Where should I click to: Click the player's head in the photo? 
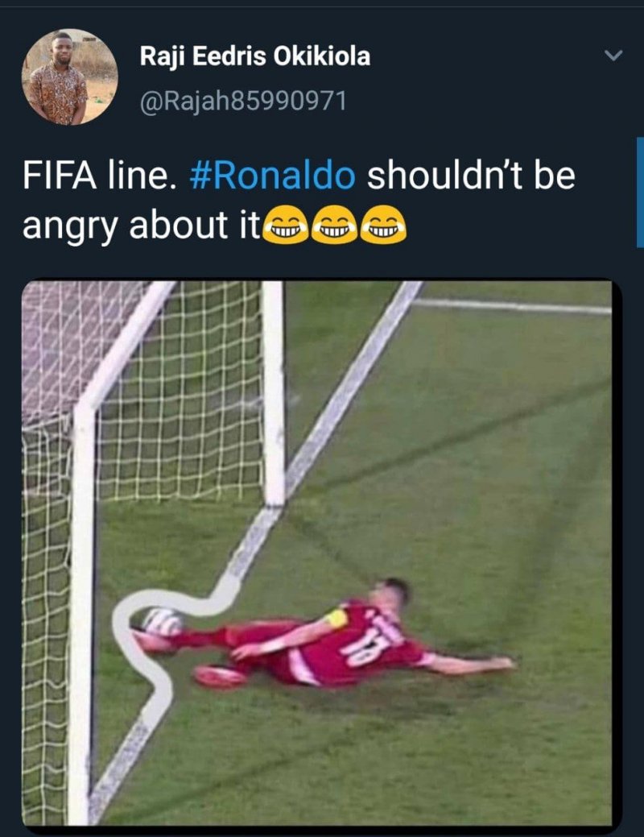(x=392, y=594)
